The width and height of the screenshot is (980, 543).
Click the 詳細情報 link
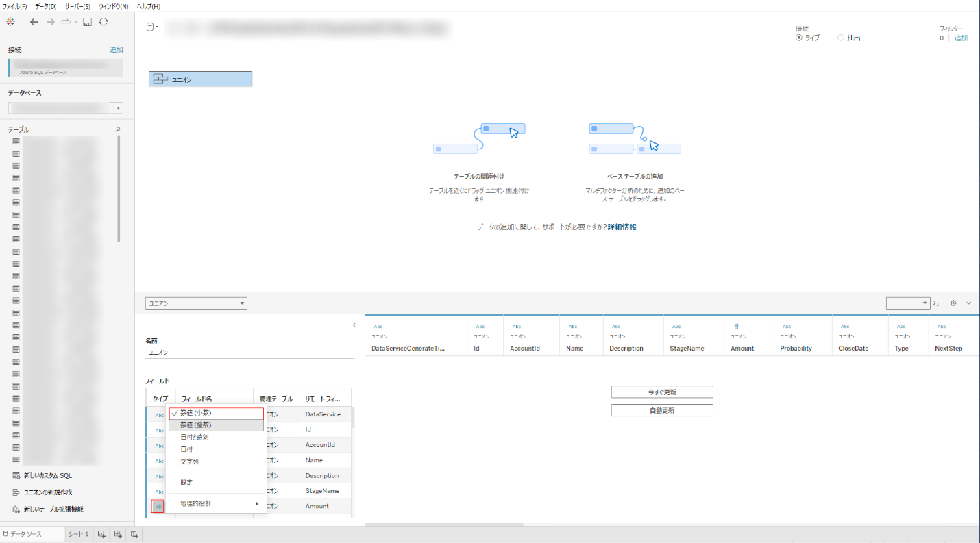click(x=622, y=227)
